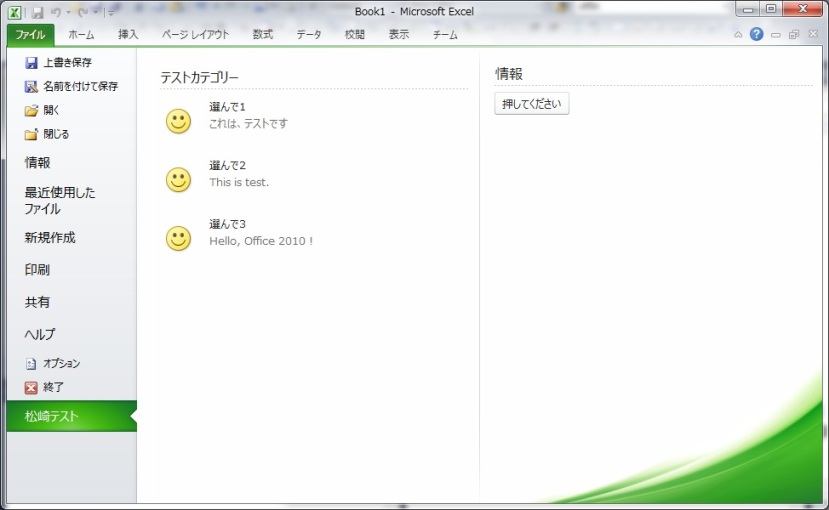This screenshot has height=510, width=829.
Task: Switch to the ホーム ribbon tab
Action: pyautogui.click(x=81, y=35)
